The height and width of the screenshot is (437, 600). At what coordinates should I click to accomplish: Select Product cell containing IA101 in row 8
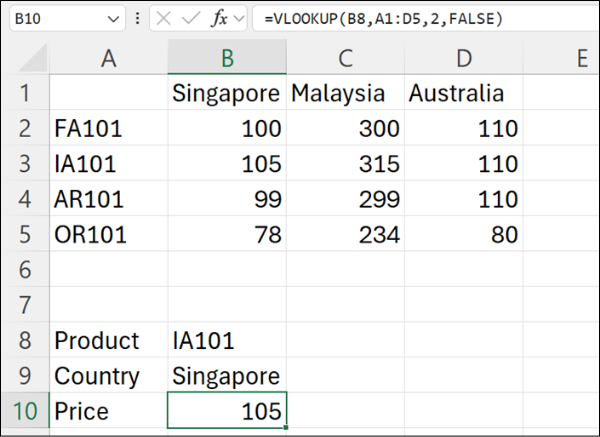227,341
